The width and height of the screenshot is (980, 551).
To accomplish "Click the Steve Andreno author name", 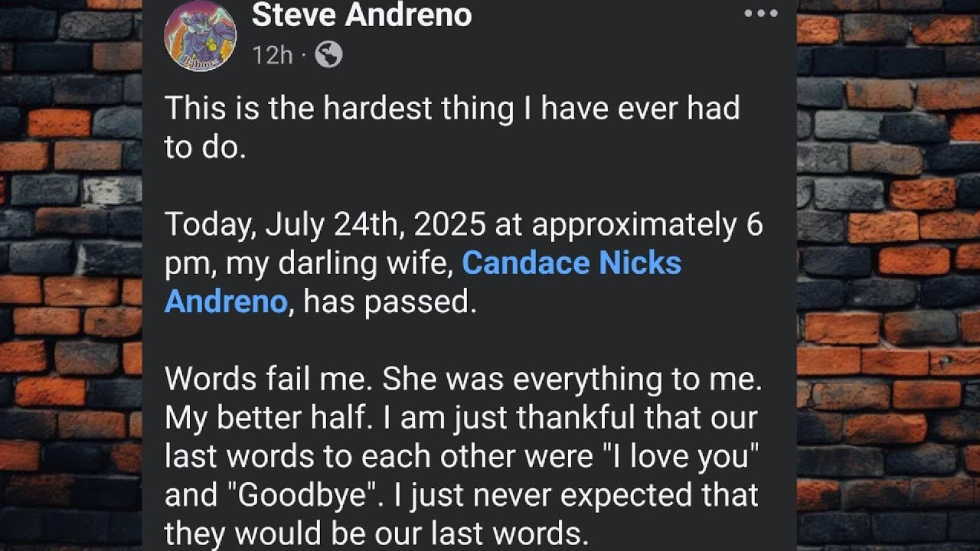I will 361,15.
